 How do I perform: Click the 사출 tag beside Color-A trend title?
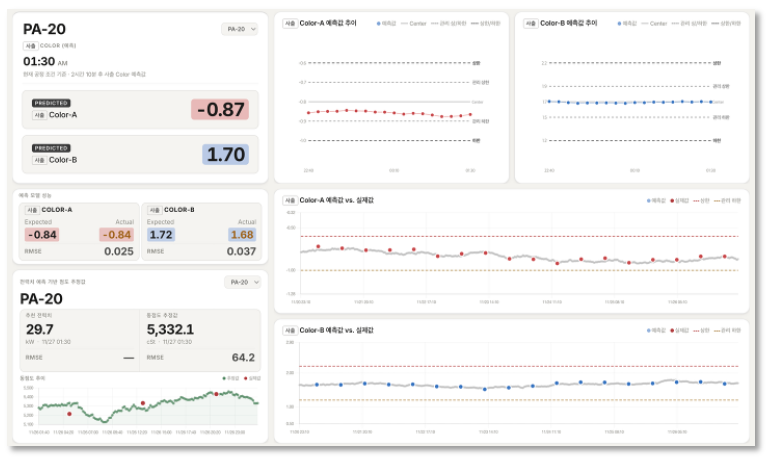click(x=290, y=23)
